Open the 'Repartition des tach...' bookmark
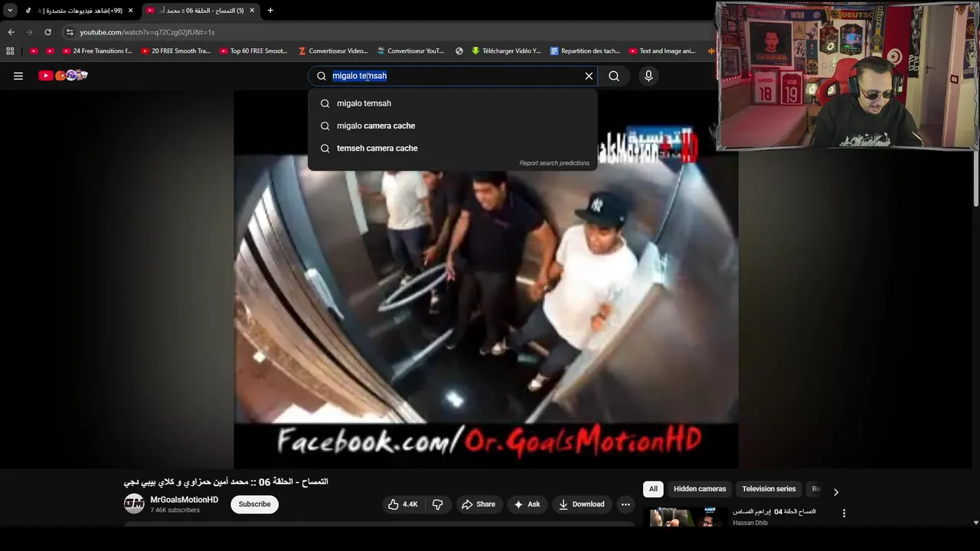 click(x=585, y=51)
